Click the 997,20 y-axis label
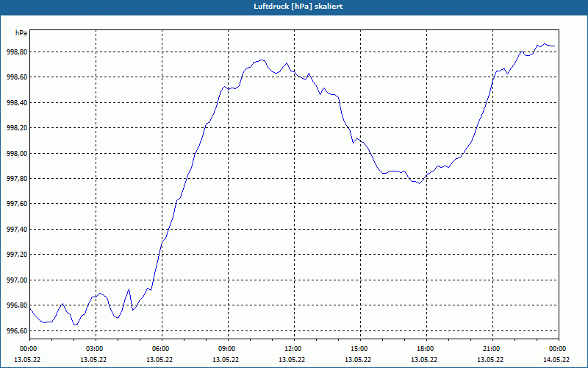 coord(17,255)
